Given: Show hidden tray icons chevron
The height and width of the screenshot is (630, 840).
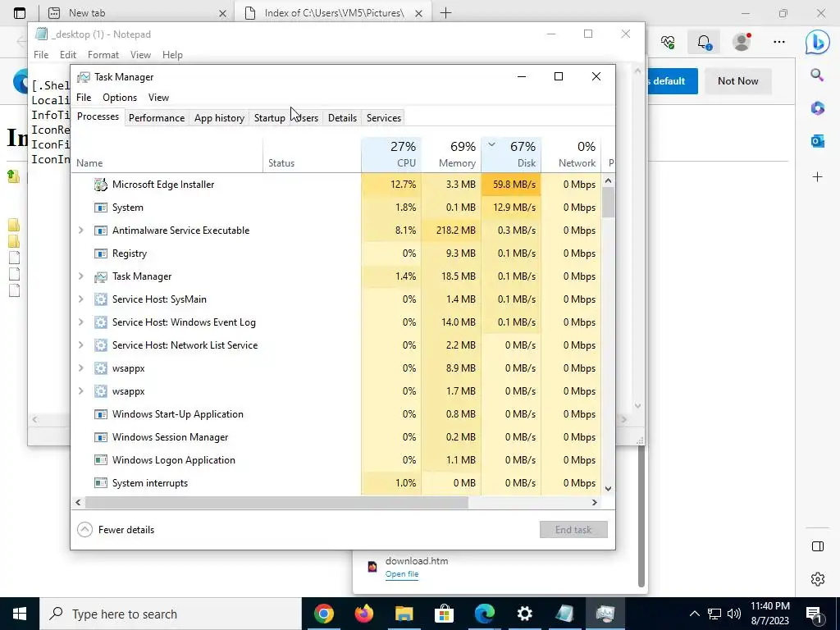Looking at the screenshot, I should click(x=694, y=614).
